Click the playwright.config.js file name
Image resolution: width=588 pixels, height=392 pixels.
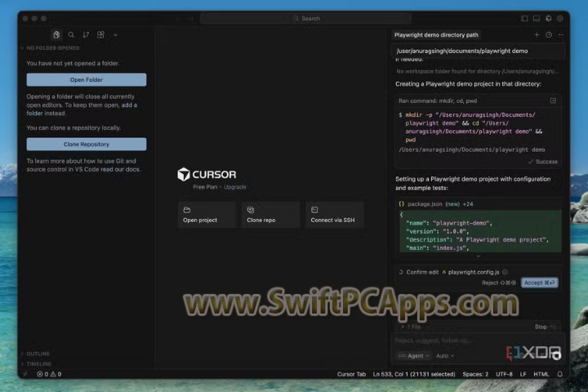(474, 272)
